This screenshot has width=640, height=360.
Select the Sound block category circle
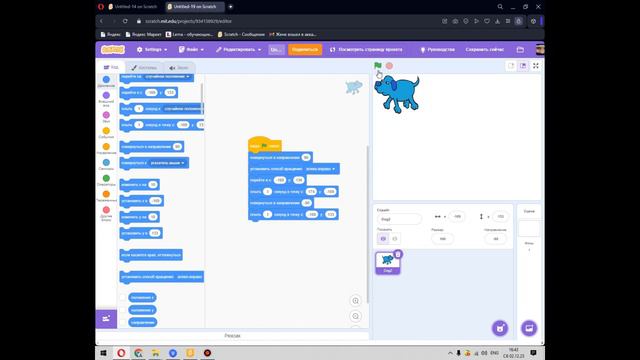coord(106,115)
